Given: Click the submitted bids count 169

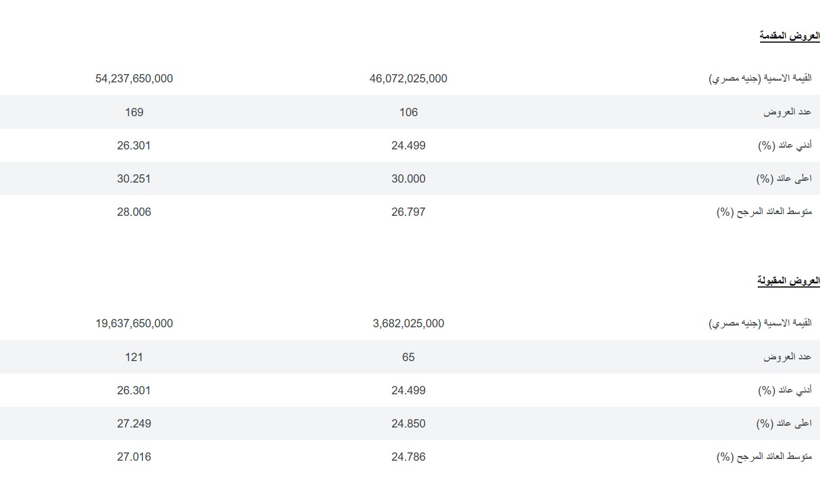Looking at the screenshot, I should click(134, 112).
